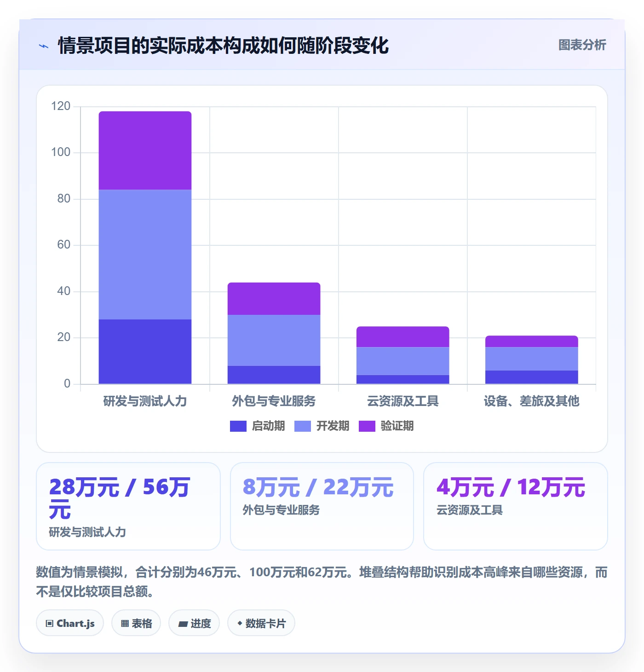Select the 28万元 / 56万元 data card
The height and width of the screenshot is (672, 644).
[128, 506]
